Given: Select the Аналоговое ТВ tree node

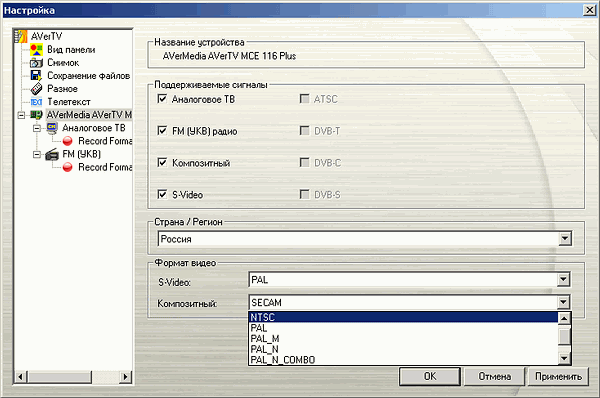Looking at the screenshot, I should pyautogui.click(x=94, y=128).
